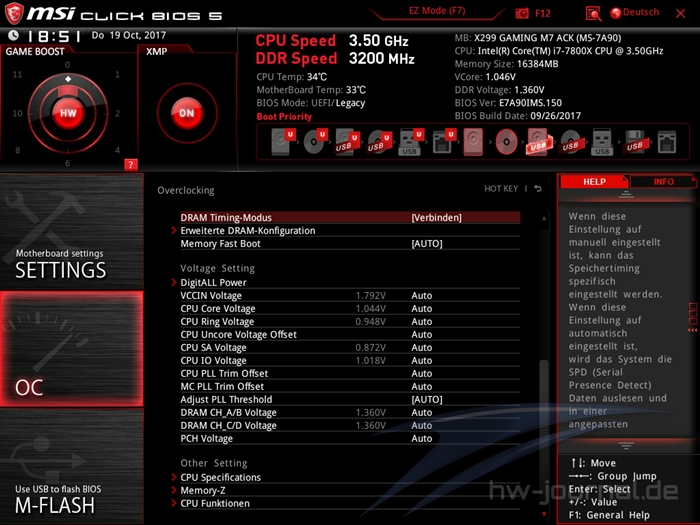Edit the CPU IO Voltage Auto field

click(x=421, y=360)
